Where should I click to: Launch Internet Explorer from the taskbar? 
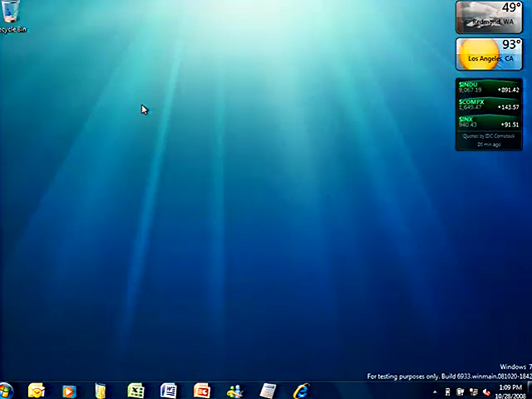click(x=300, y=391)
